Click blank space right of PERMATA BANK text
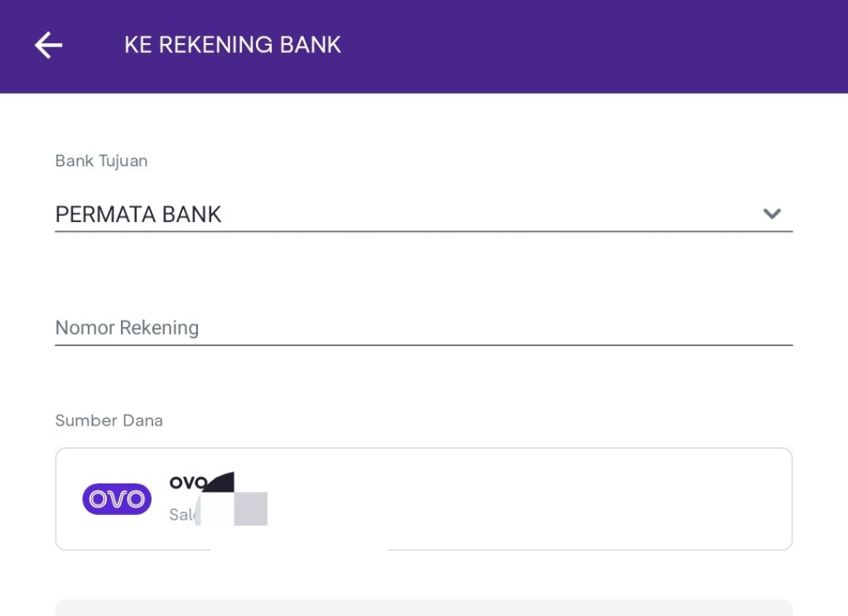848x616 pixels. point(487,214)
